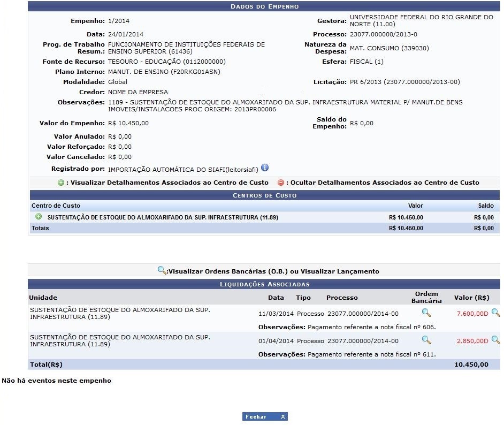Close the window with the Fechar button
This screenshot has width=504, height=425.
[265, 416]
